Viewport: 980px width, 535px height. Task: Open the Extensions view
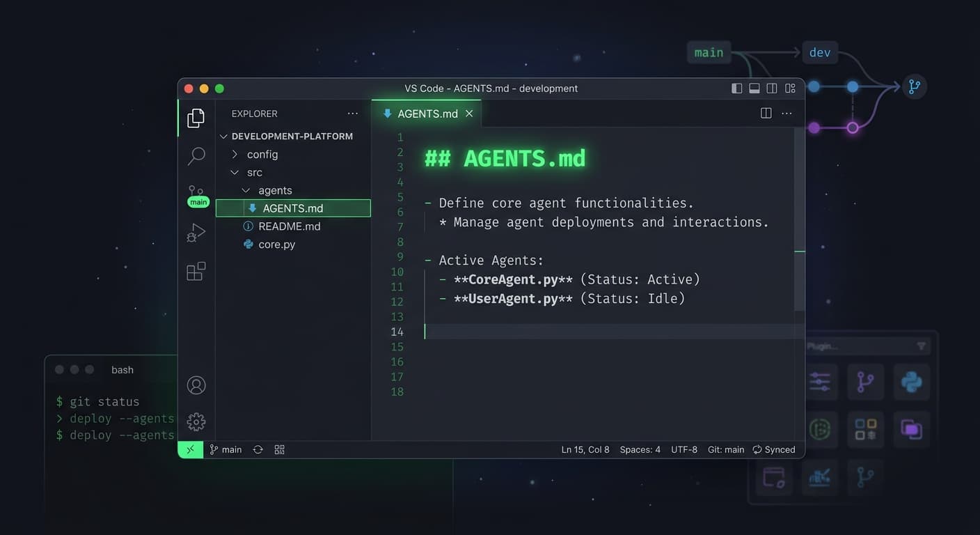pos(196,271)
